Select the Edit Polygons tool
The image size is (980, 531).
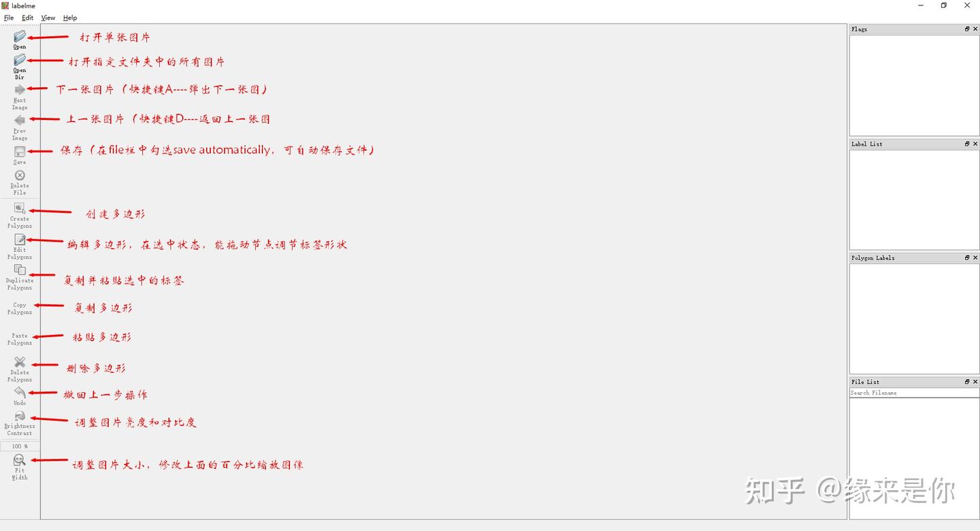(x=20, y=240)
